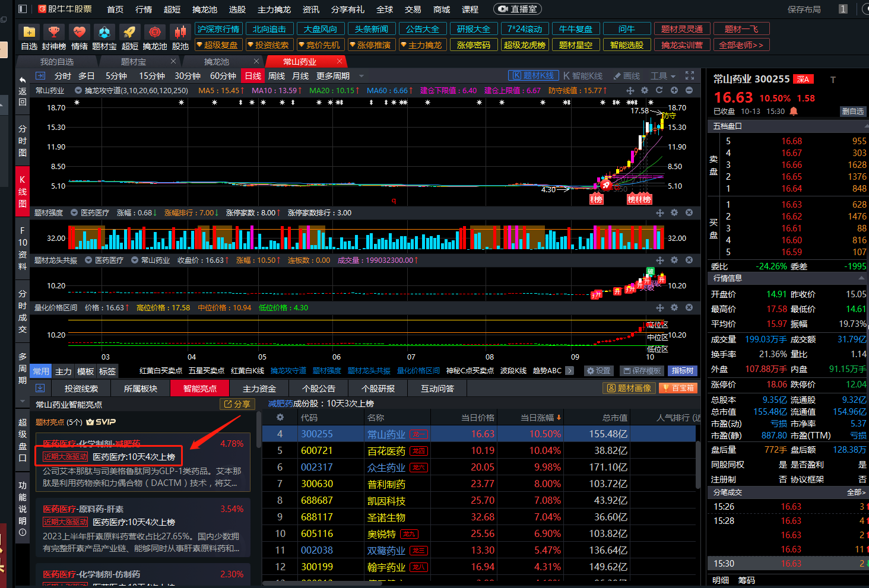Image resolution: width=869 pixels, height=588 pixels.
Task: Click the main chart move crosshair icon
Action: [630, 91]
